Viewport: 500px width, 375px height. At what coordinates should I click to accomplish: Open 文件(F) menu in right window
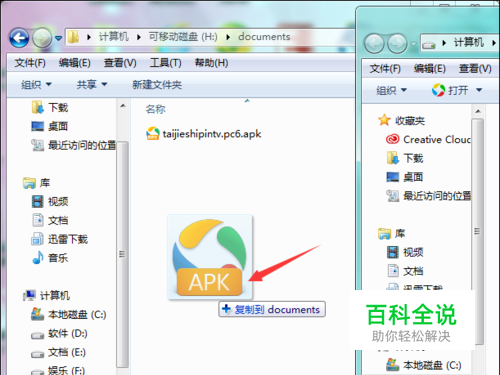[x=385, y=69]
